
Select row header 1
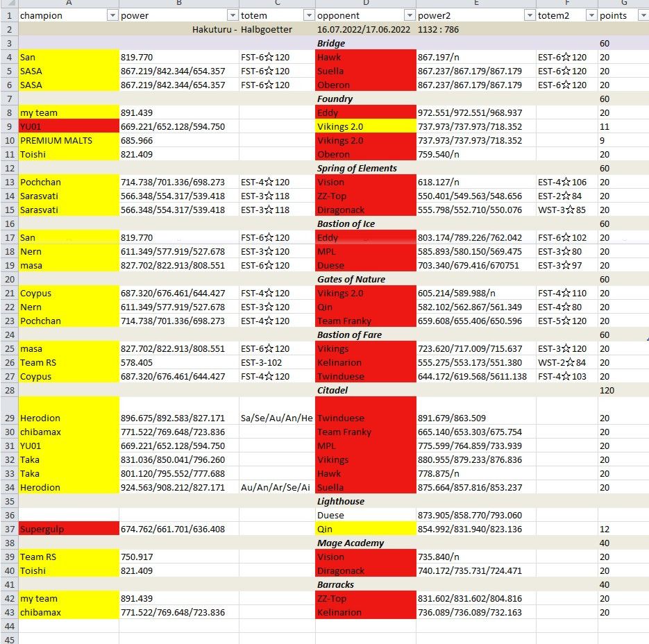[9, 16]
